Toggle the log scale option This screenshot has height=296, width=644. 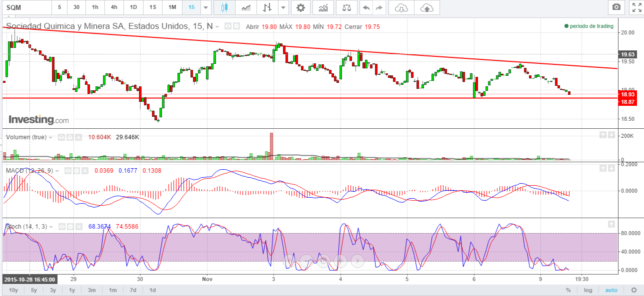pyautogui.click(x=588, y=290)
